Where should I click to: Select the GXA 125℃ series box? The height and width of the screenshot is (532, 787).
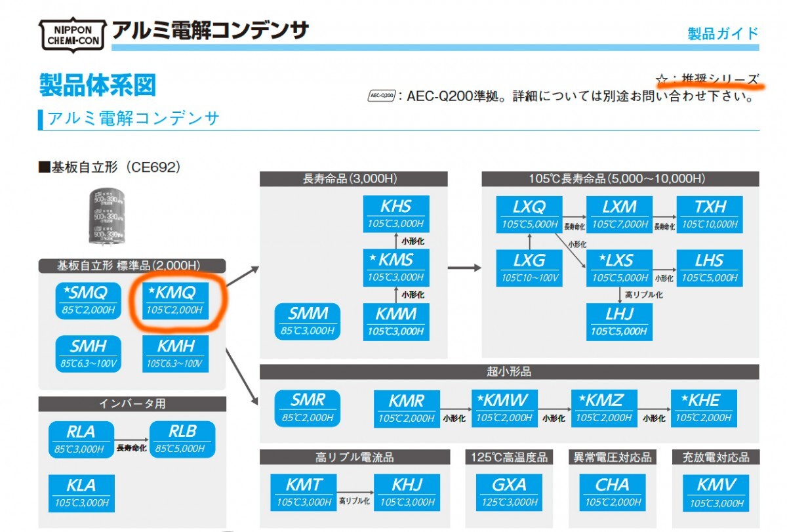coord(509,493)
